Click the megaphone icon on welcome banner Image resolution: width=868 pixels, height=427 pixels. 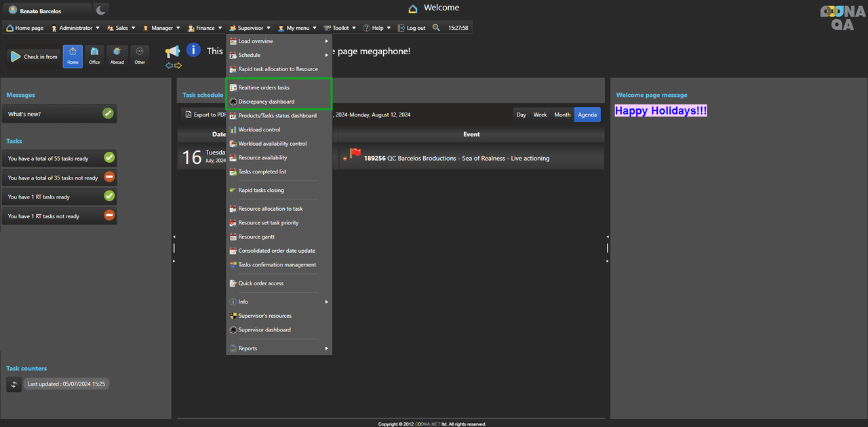coord(173,52)
